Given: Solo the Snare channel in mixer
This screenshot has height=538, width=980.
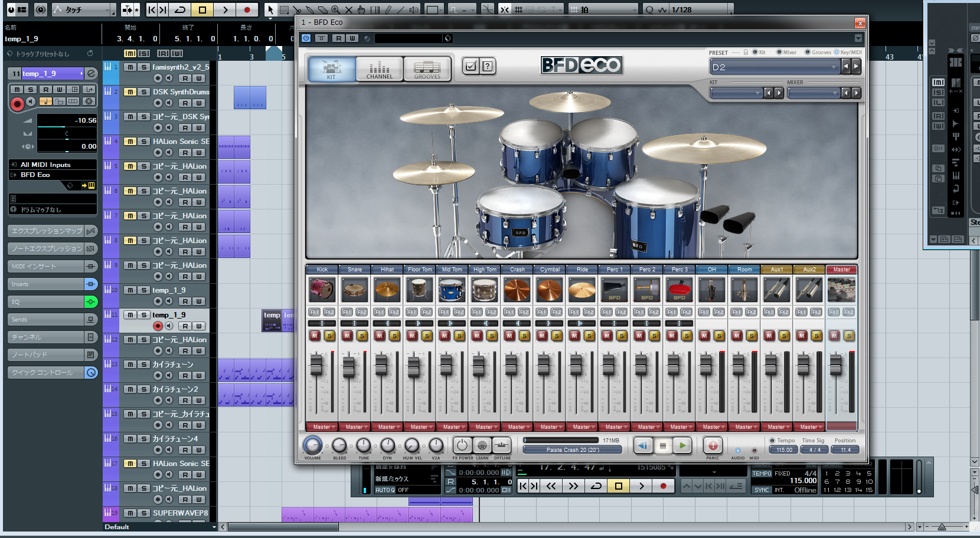Looking at the screenshot, I should click(x=362, y=336).
